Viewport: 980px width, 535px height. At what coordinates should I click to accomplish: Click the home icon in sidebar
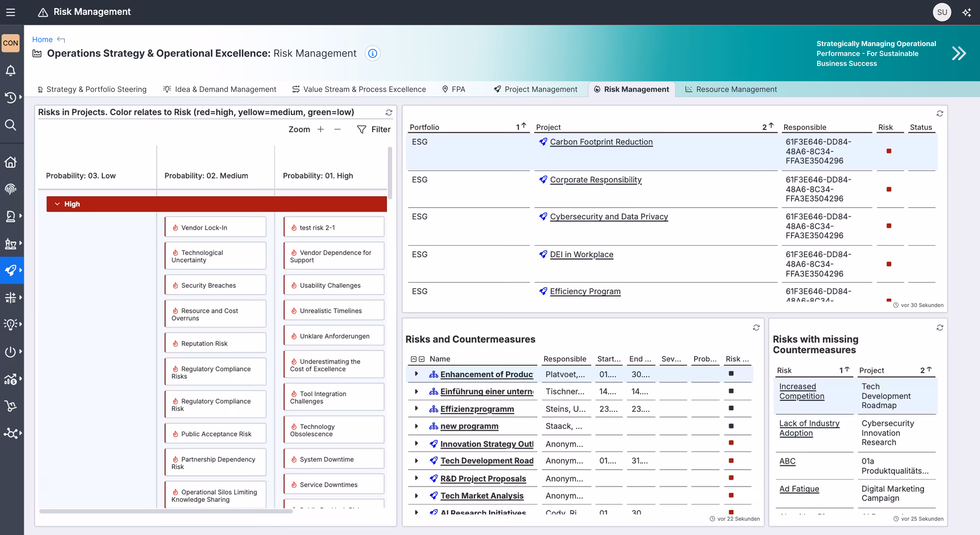[x=11, y=162]
